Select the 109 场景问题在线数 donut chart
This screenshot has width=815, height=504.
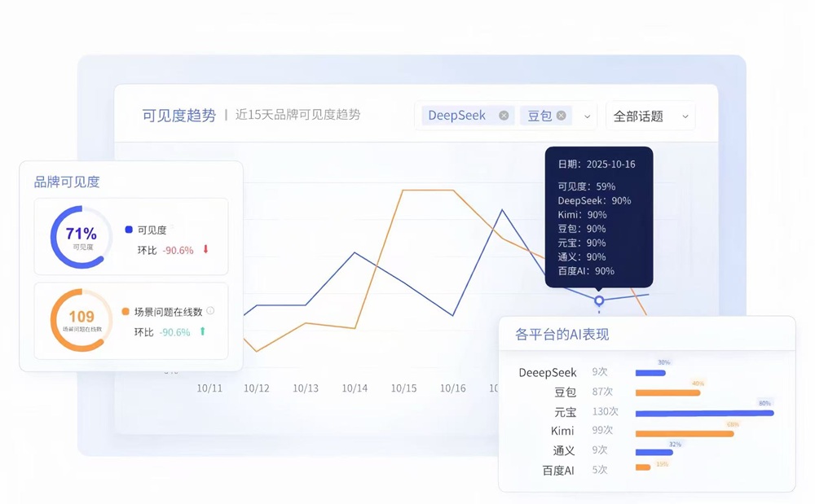[81, 320]
